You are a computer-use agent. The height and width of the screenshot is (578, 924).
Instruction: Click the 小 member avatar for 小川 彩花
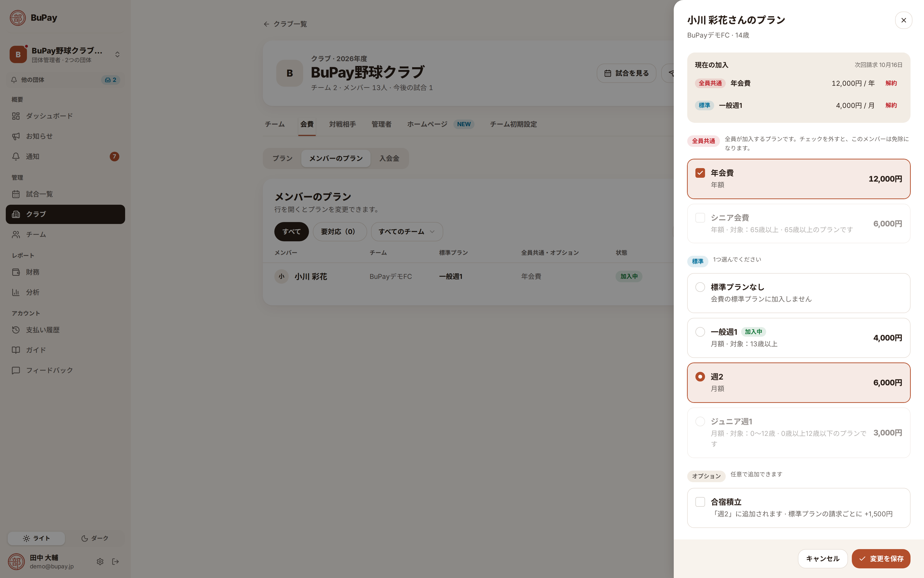pos(281,276)
